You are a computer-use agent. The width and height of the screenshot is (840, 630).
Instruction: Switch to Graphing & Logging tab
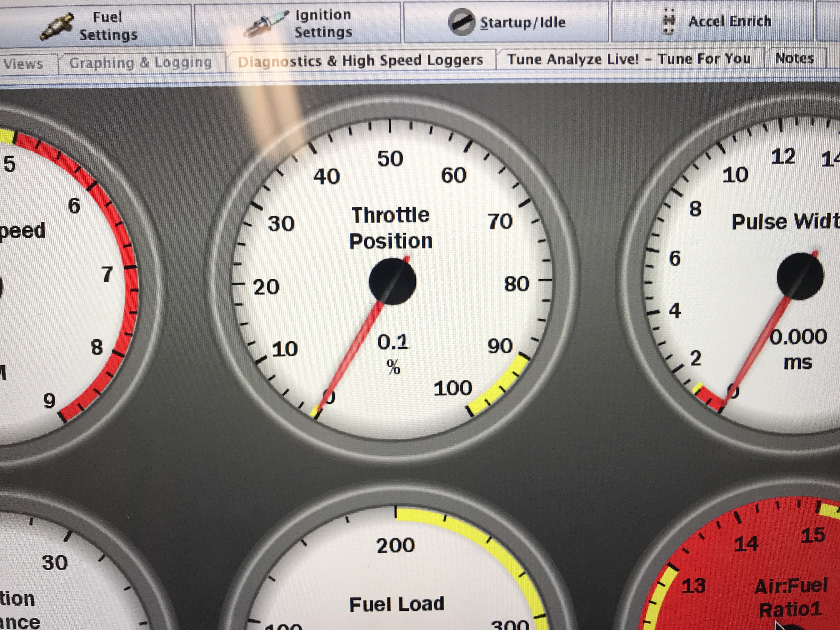click(140, 63)
